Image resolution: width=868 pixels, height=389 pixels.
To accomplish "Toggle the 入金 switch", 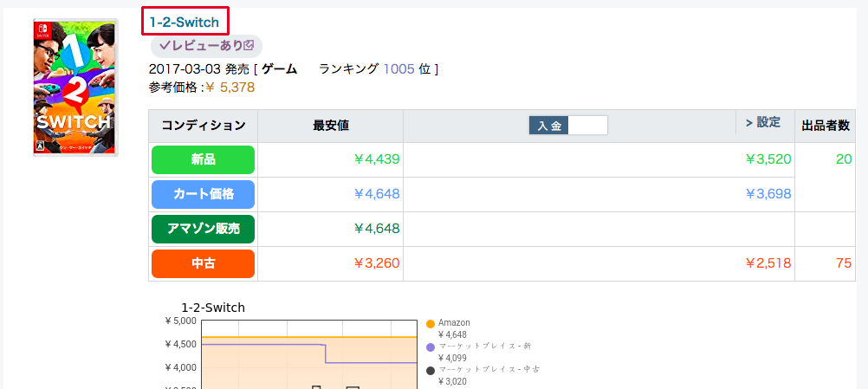I will pyautogui.click(x=568, y=126).
